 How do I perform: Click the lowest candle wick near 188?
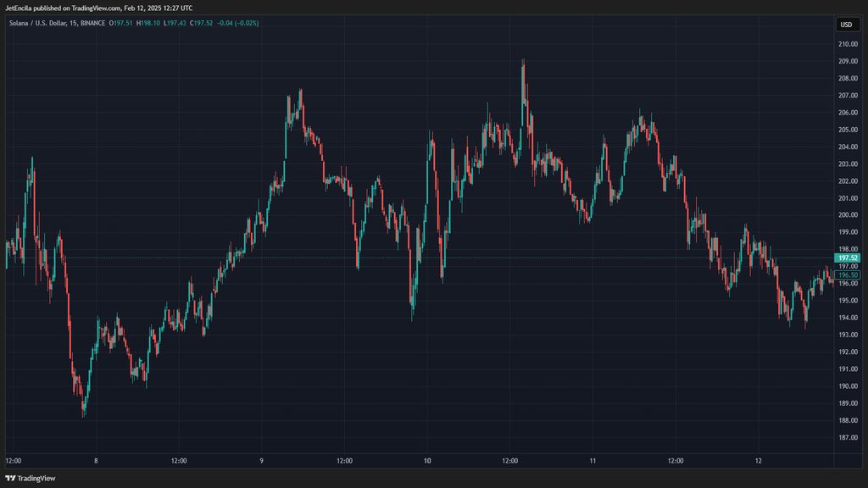coord(83,414)
